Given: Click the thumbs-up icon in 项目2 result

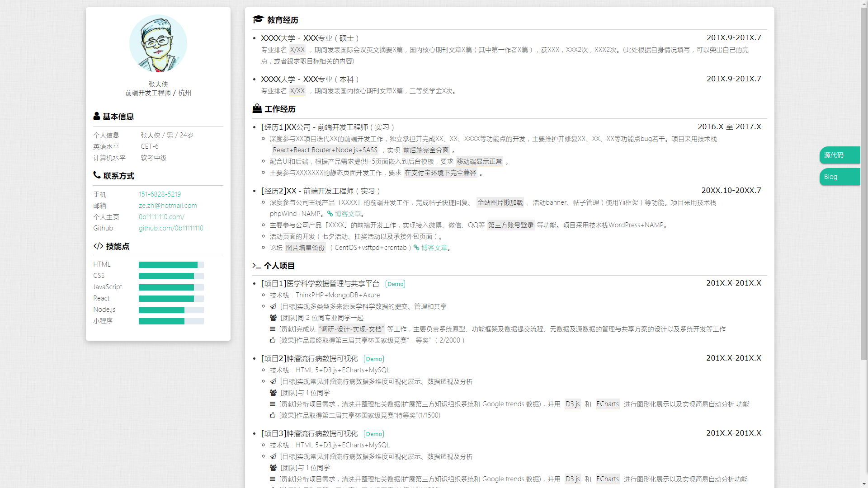Looking at the screenshot, I should point(273,415).
